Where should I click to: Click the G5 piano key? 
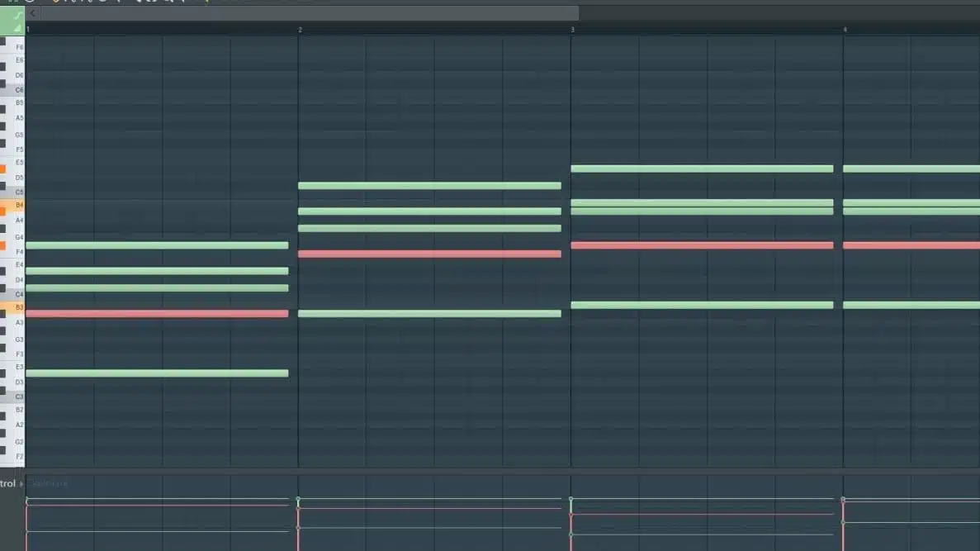click(12, 135)
